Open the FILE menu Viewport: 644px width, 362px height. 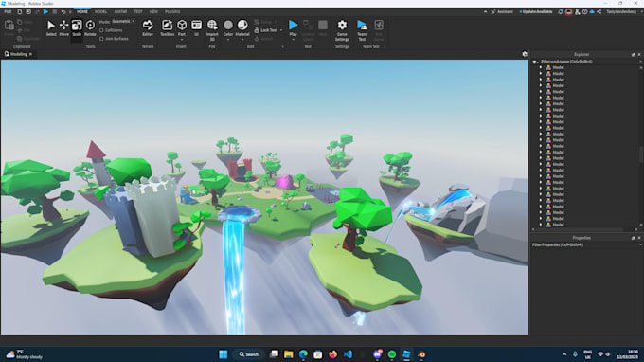click(8, 12)
